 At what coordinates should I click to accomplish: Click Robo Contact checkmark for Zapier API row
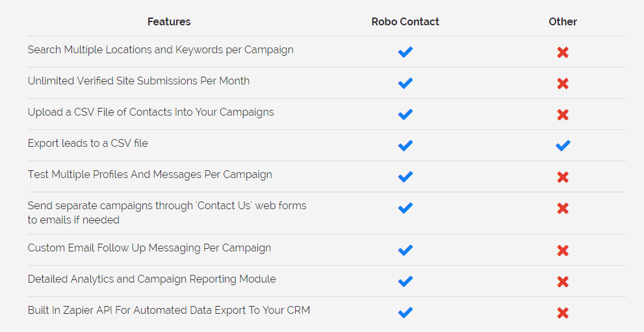[405, 313]
